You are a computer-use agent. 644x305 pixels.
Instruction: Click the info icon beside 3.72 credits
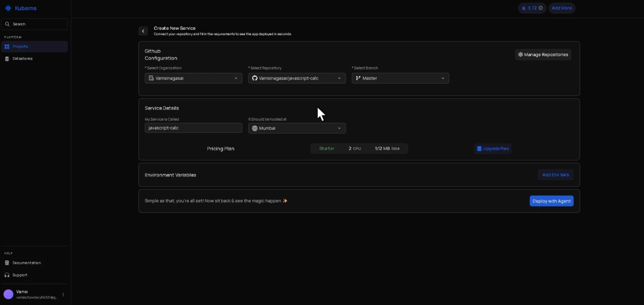point(541,8)
